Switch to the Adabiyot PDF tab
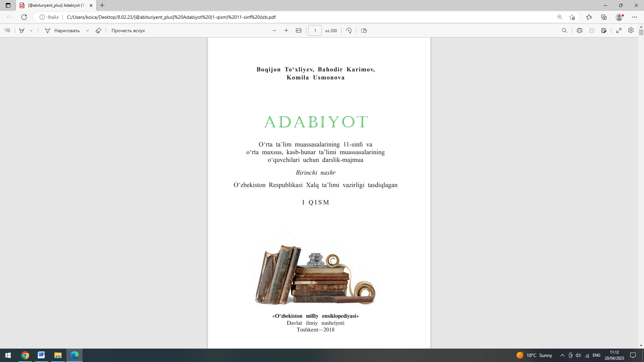The image size is (644, 362). coord(55,5)
